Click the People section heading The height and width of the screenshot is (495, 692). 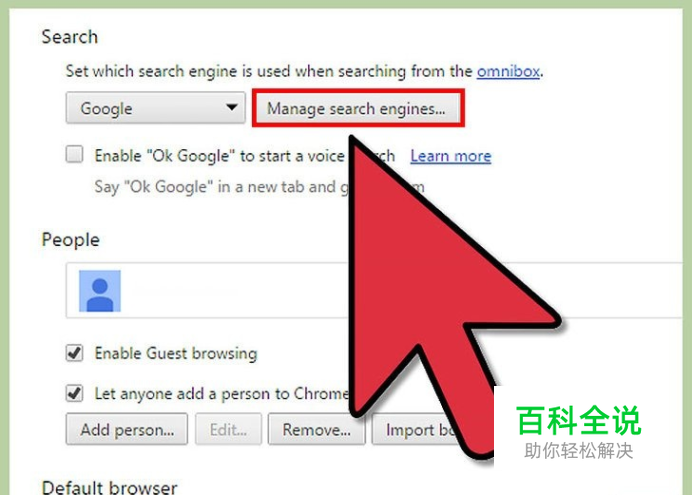click(71, 240)
